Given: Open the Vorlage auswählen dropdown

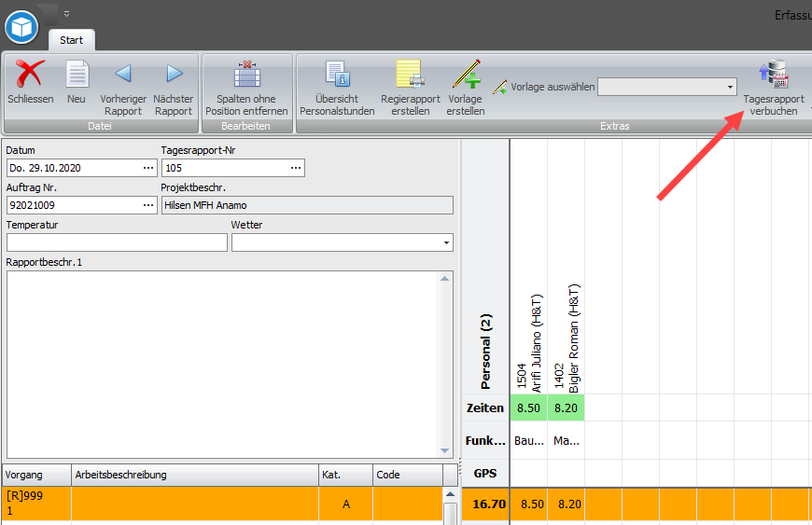Looking at the screenshot, I should click(x=730, y=87).
